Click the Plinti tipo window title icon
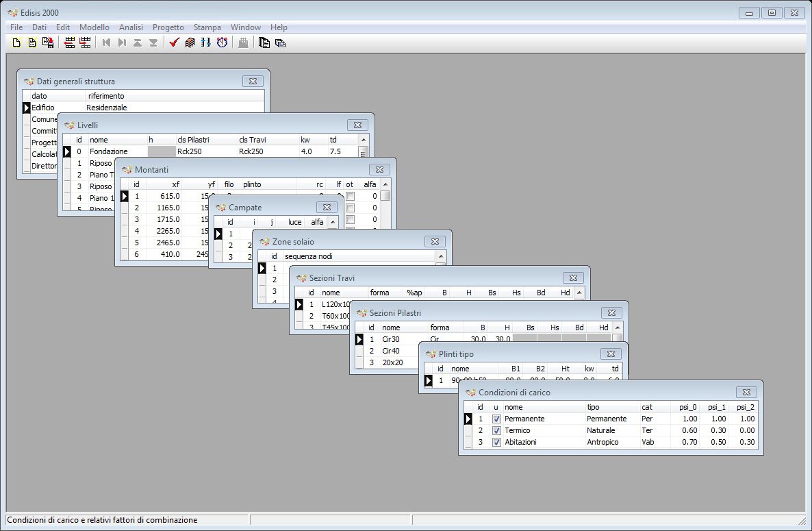The width and height of the screenshot is (812, 531). pyautogui.click(x=431, y=354)
